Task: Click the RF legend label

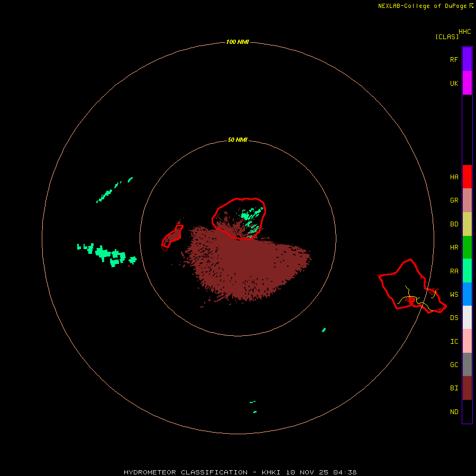Action: pos(454,59)
